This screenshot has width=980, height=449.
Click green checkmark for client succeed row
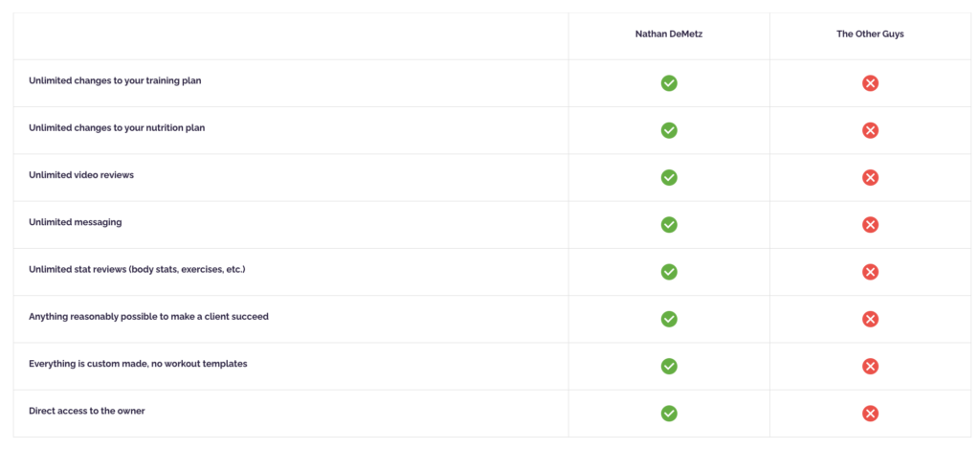click(x=669, y=319)
